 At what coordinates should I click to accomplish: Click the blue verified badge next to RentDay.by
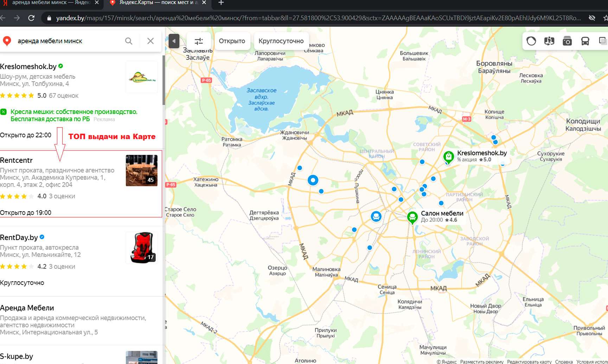[x=42, y=237]
